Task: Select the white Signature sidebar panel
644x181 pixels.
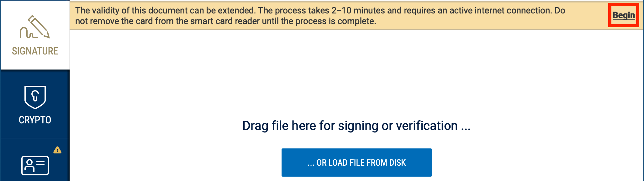Action: click(35, 35)
